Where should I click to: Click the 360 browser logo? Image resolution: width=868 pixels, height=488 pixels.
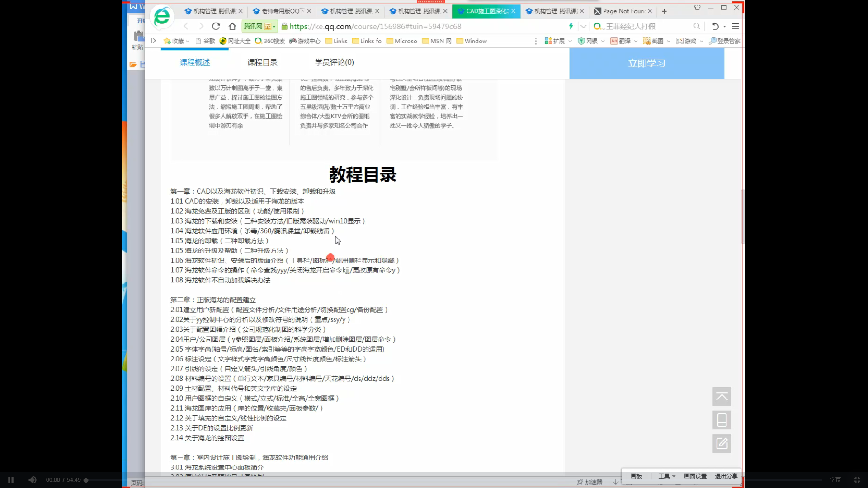pyautogui.click(x=162, y=17)
